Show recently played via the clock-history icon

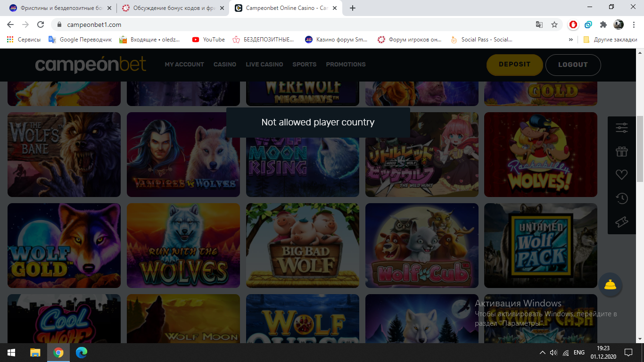[622, 198]
